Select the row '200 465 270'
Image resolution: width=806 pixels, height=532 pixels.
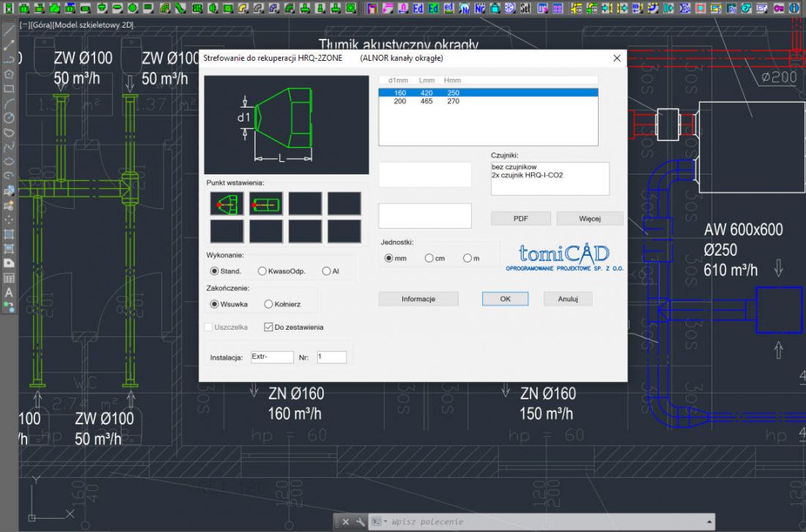[x=488, y=101]
